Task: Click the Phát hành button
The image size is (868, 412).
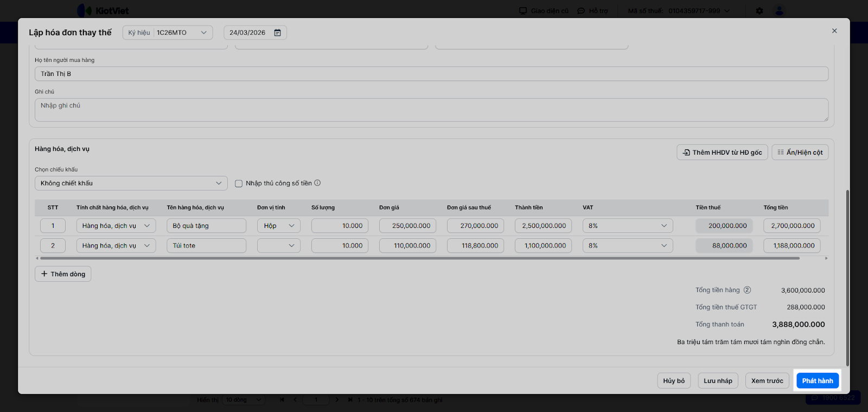Action: pyautogui.click(x=818, y=381)
